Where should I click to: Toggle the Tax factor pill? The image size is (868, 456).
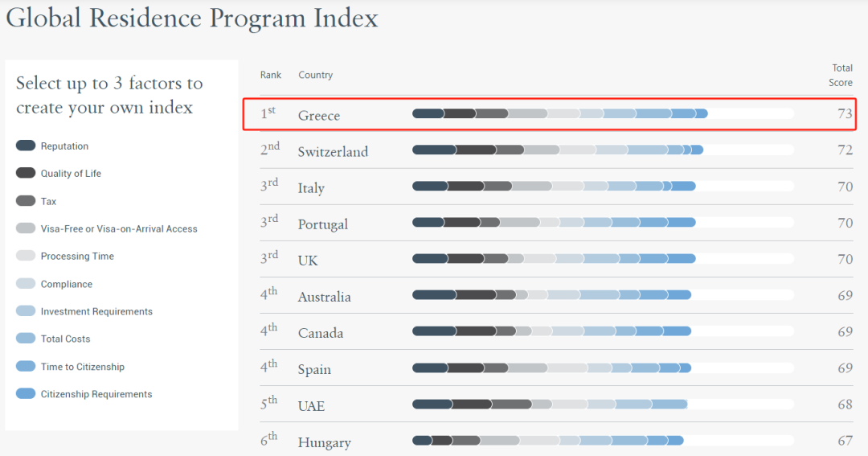[26, 200]
